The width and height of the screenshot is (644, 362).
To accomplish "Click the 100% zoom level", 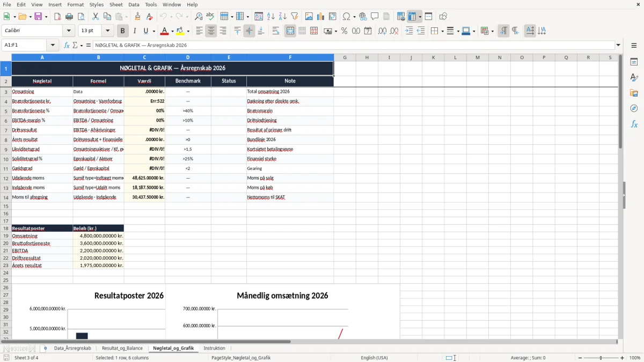I will tap(635, 358).
